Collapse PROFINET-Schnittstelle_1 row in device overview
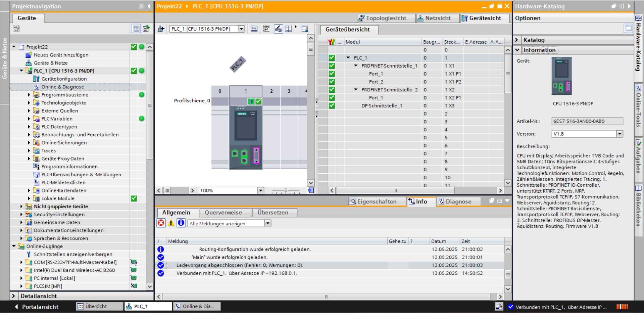This screenshot has width=644, height=313. (356, 66)
